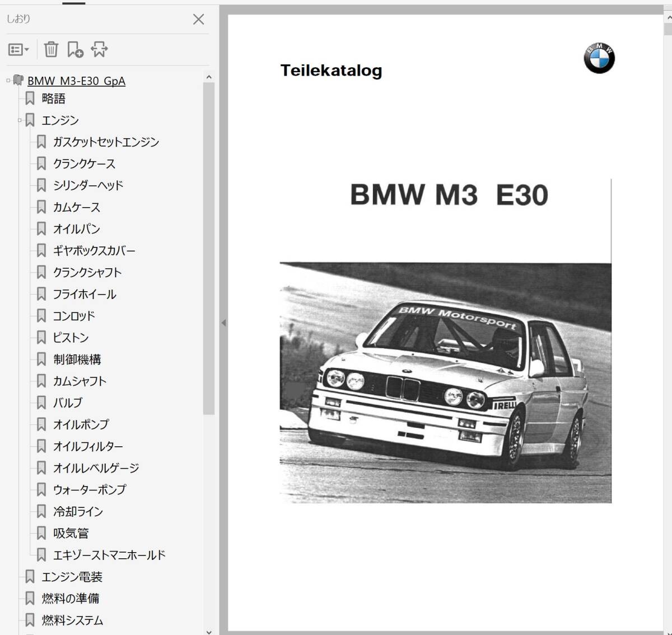Open 制御機構 bookmark
This screenshot has width=672, height=635.
click(77, 359)
